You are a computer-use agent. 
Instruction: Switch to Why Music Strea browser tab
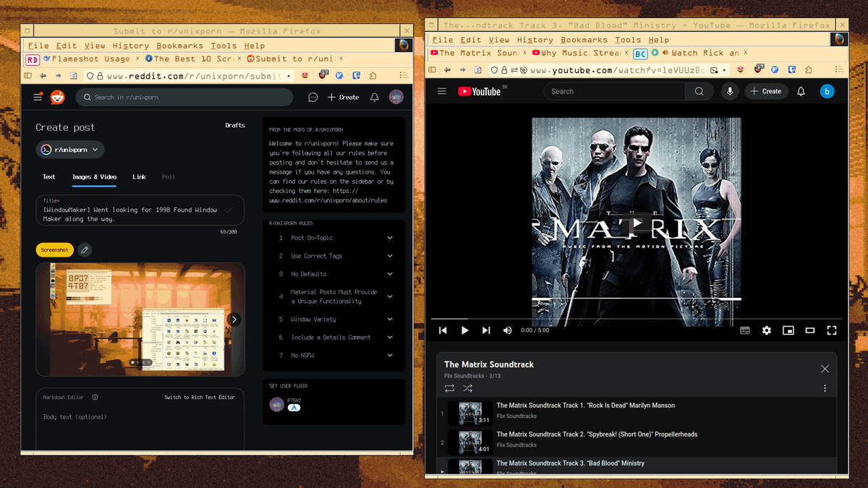pyautogui.click(x=580, y=53)
